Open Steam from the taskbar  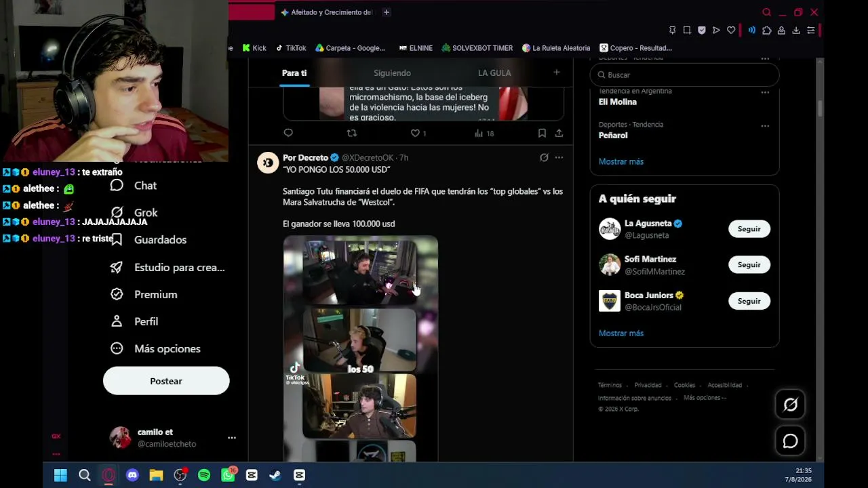[275, 475]
